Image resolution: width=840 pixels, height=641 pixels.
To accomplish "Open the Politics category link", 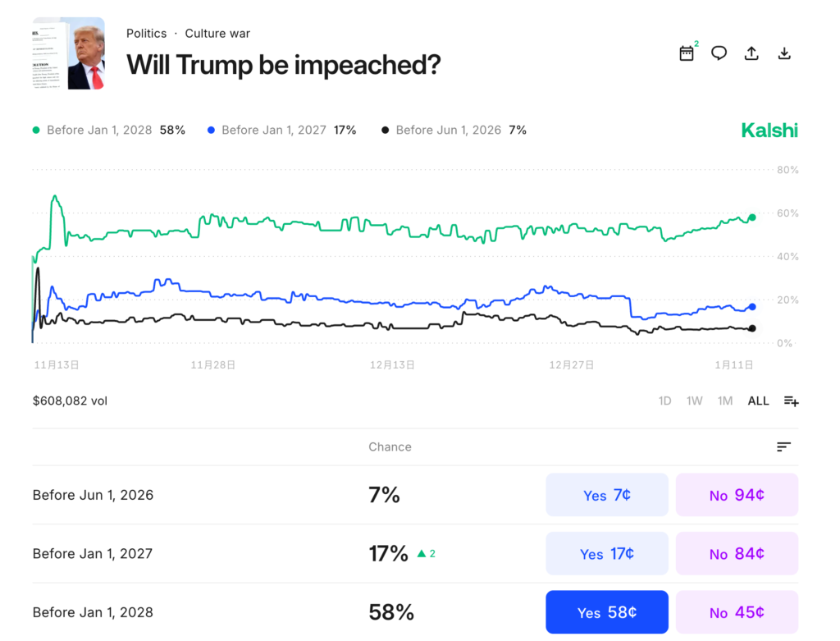I will click(x=146, y=34).
